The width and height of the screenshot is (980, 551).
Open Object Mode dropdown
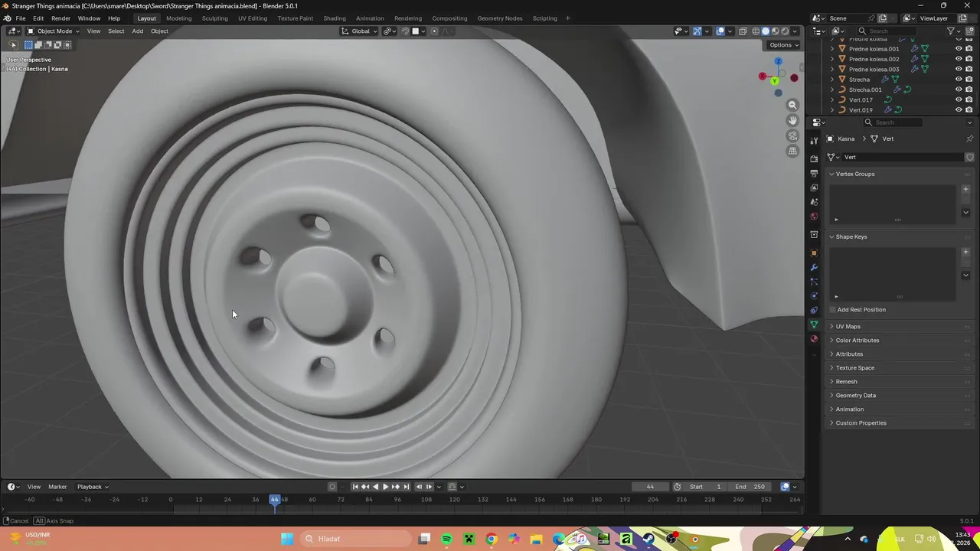click(x=53, y=31)
